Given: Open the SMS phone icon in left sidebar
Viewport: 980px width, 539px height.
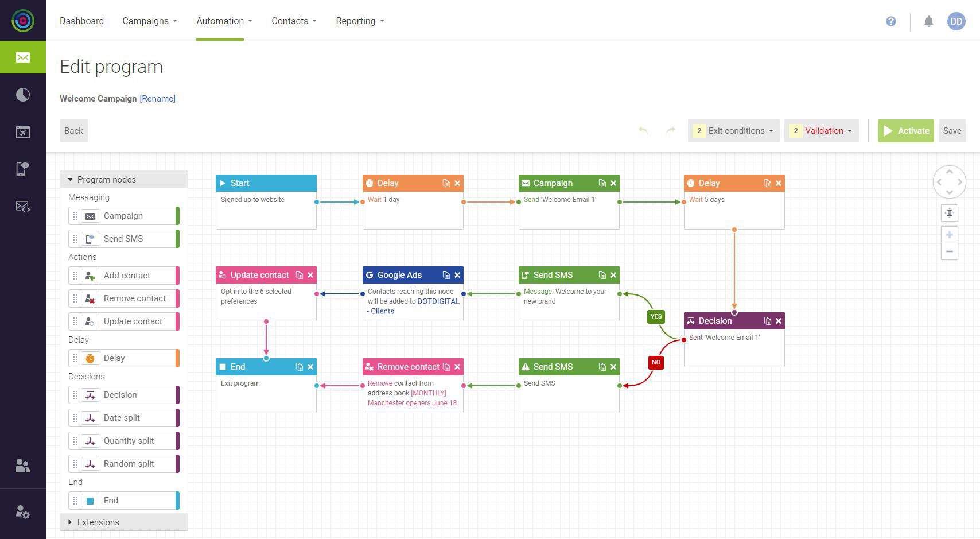Looking at the screenshot, I should point(23,169).
